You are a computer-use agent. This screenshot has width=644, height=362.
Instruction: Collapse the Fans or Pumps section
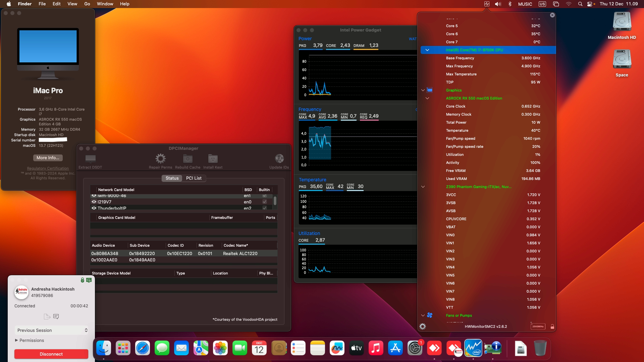423,315
